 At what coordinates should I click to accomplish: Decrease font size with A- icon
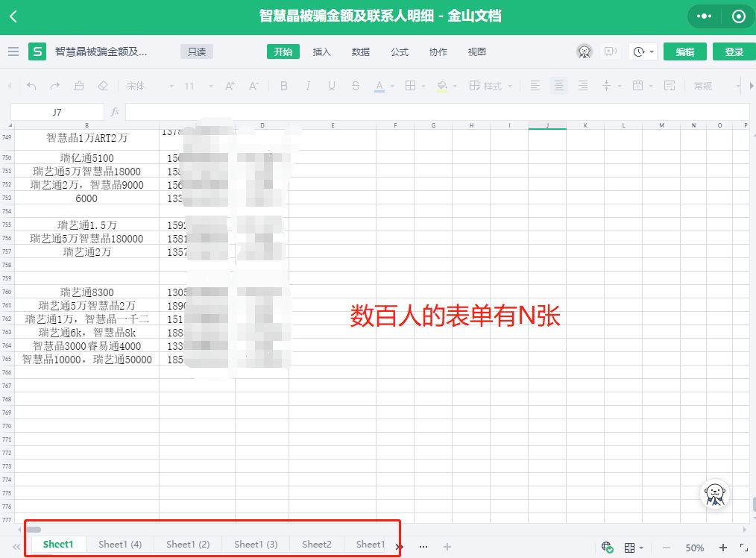click(x=253, y=86)
